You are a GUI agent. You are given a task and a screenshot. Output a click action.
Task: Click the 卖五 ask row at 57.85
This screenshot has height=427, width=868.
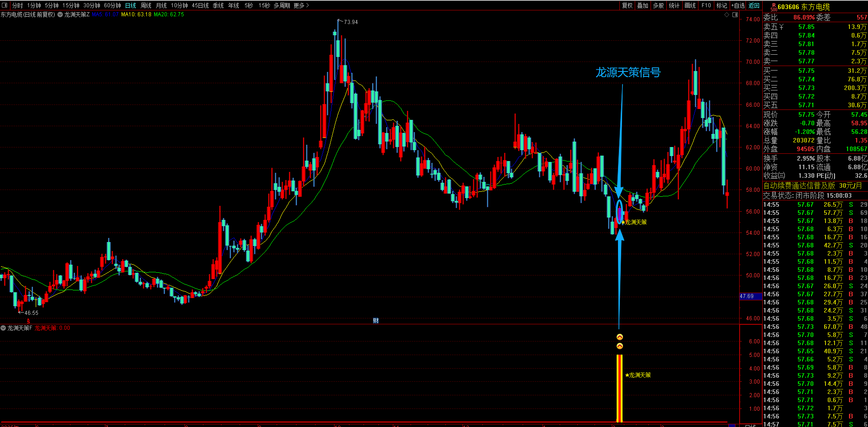(x=815, y=27)
